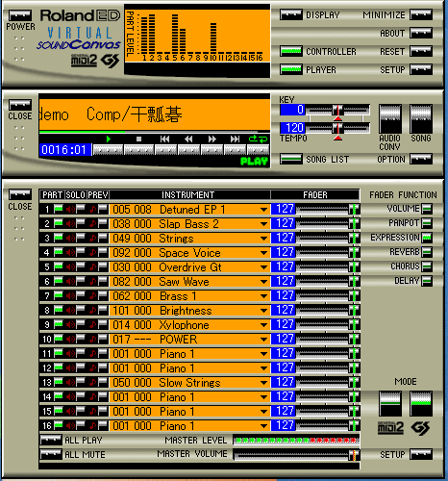Preview part 8 Brightness sound

tap(103, 311)
